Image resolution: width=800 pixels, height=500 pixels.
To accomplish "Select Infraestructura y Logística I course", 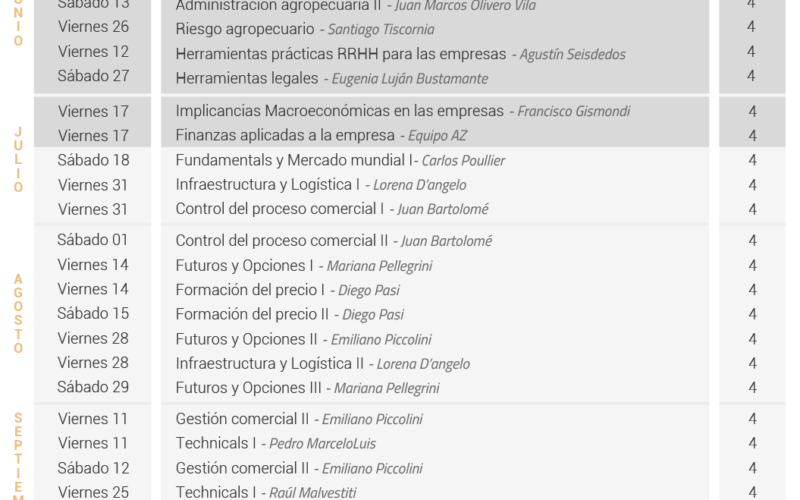I will pyautogui.click(x=320, y=185).
